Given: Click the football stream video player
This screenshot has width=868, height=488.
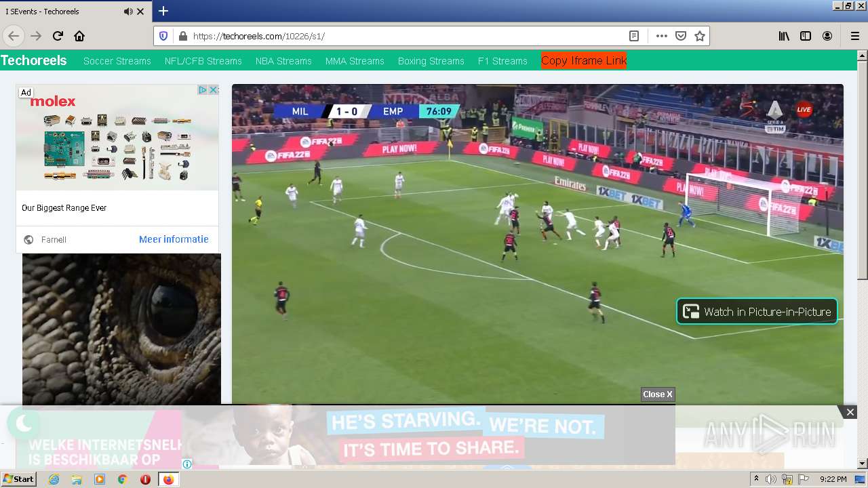Looking at the screenshot, I should pos(538,244).
